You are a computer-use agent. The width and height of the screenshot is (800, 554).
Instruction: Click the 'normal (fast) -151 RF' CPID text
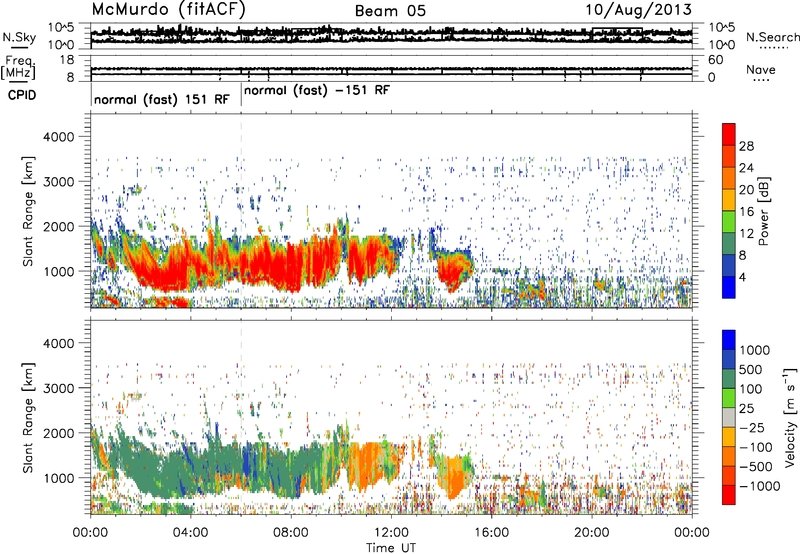317,90
